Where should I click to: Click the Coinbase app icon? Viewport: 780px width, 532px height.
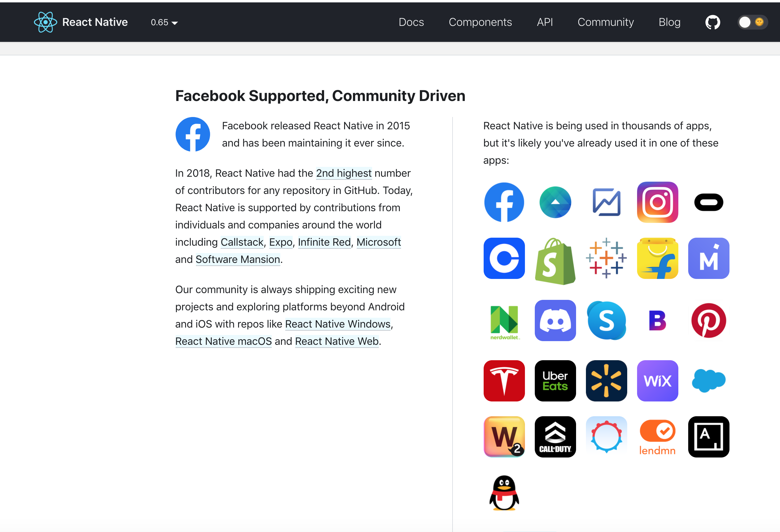504,258
